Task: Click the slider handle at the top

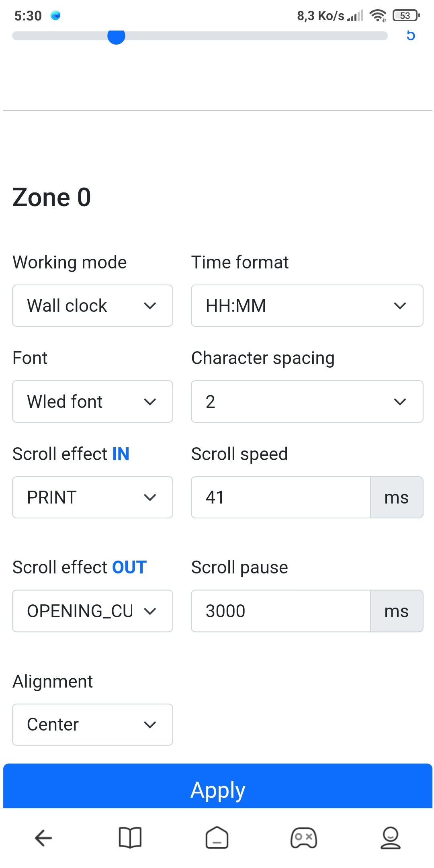Action: 116,36
